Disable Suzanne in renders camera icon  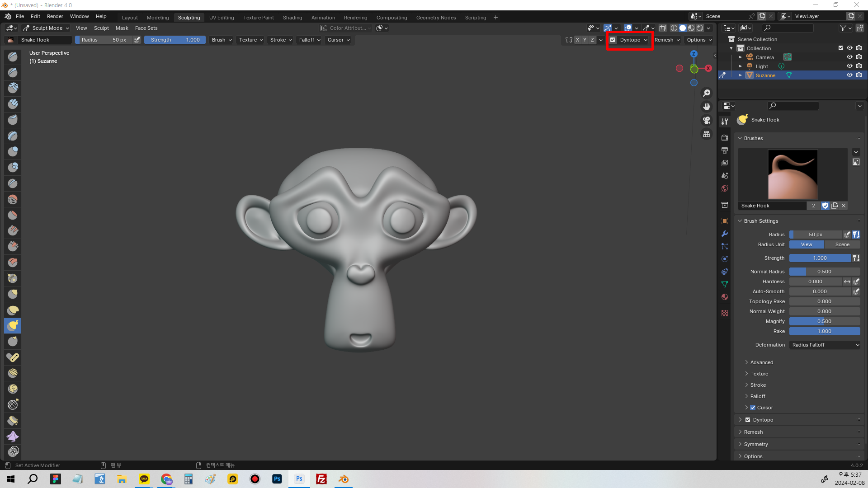pyautogui.click(x=859, y=75)
